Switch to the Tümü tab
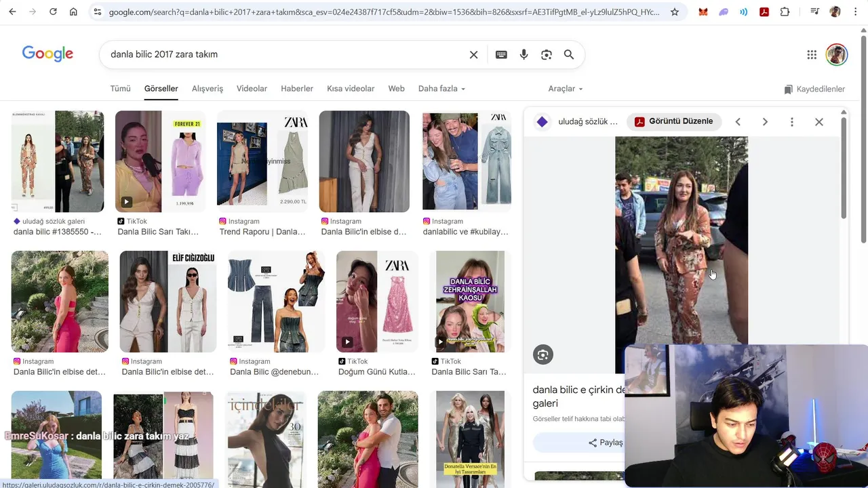 pyautogui.click(x=120, y=89)
